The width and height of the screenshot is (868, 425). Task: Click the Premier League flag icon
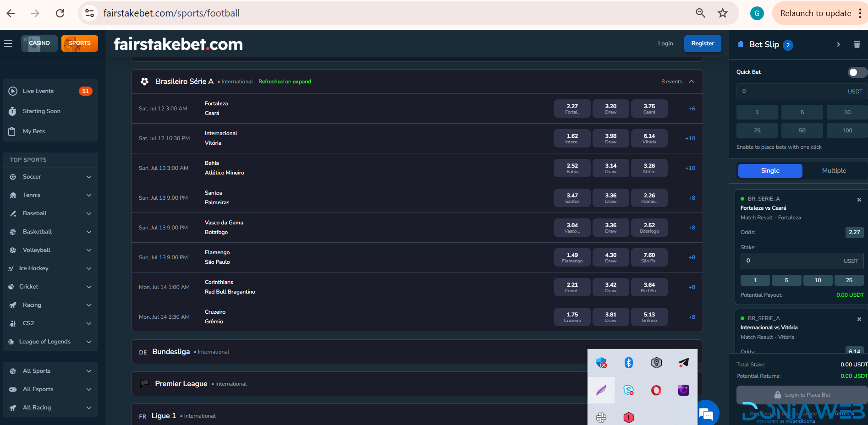point(144,383)
